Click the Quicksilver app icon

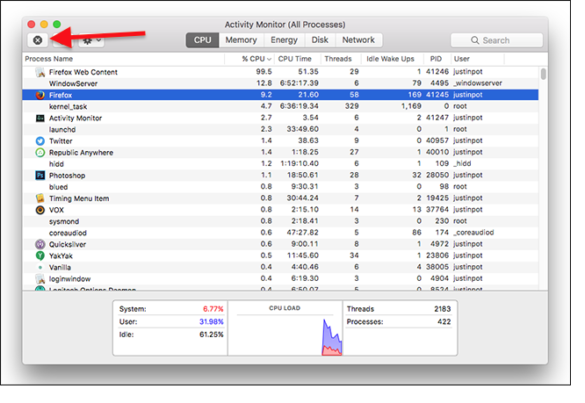(40, 244)
